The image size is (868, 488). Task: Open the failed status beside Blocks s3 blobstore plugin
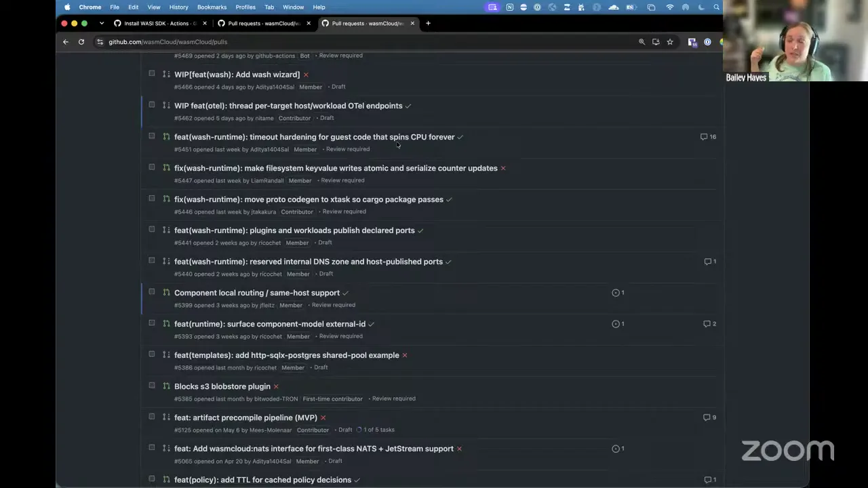(x=276, y=386)
